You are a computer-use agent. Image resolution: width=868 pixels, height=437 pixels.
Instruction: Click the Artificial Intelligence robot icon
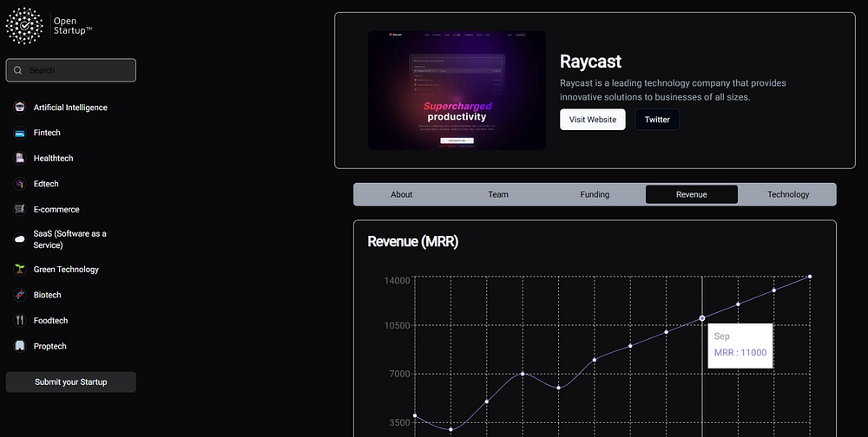pyautogui.click(x=20, y=107)
